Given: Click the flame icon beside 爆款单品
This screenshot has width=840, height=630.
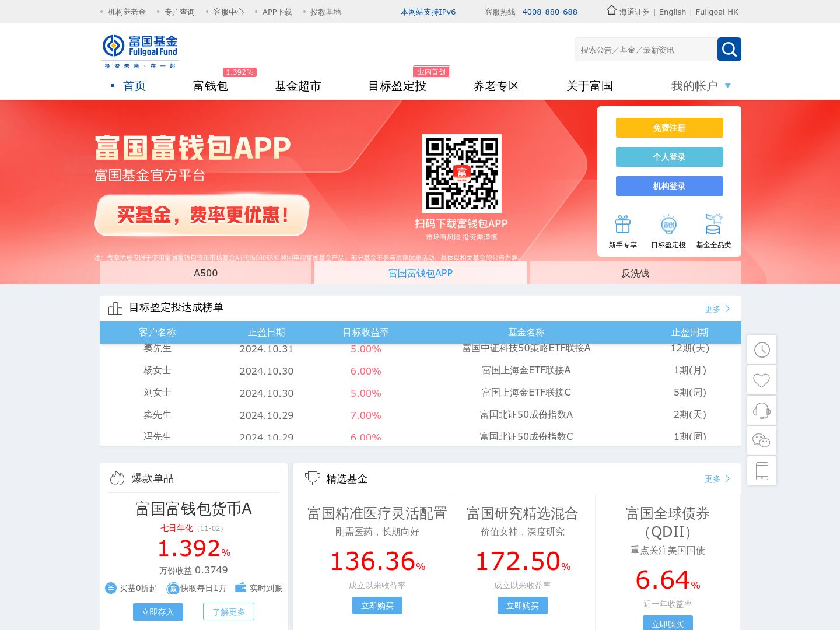Looking at the screenshot, I should coord(117,478).
